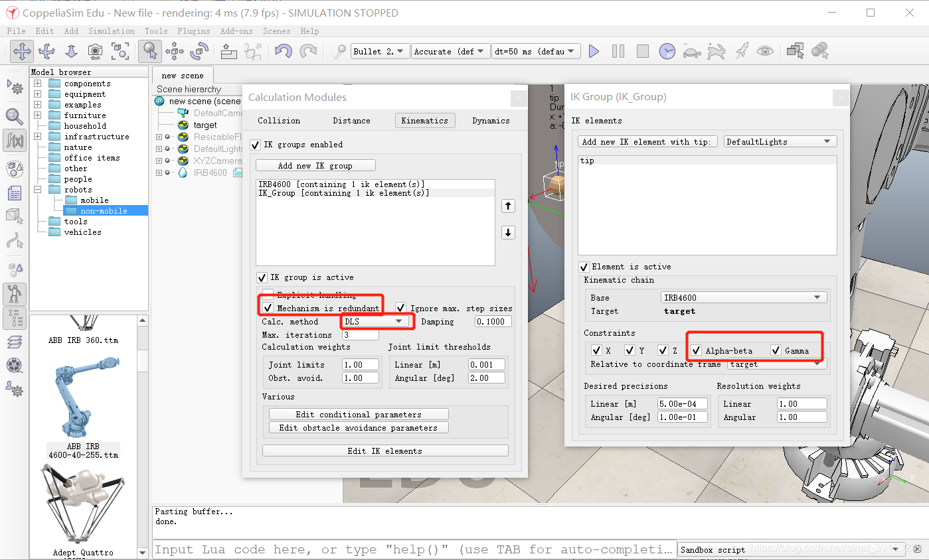Open the Base IRB4600 dropdown
Image resolution: width=929 pixels, height=560 pixels.
point(744,298)
